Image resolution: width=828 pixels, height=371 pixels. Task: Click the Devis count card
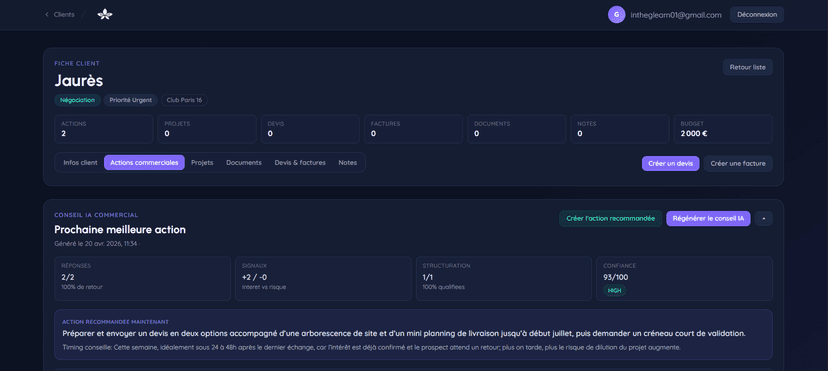pos(310,129)
